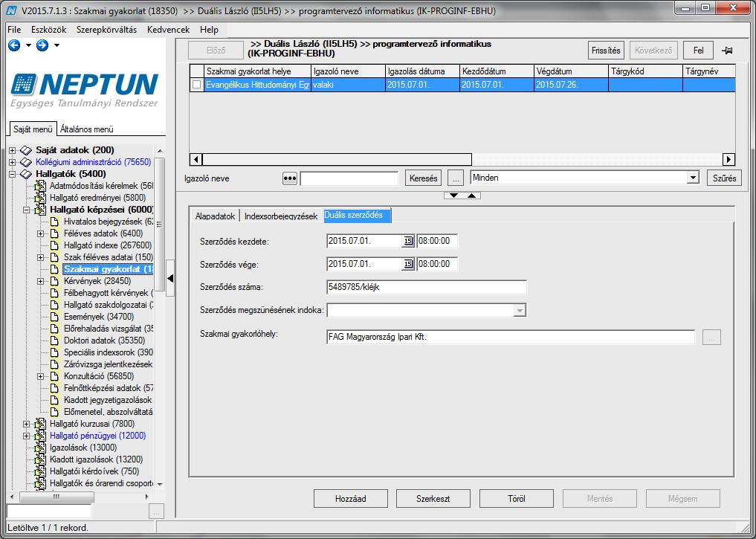The width and height of the screenshot is (756, 539).
Task: Sort by the Igazolás dátuma column header
Action: [x=422, y=71]
